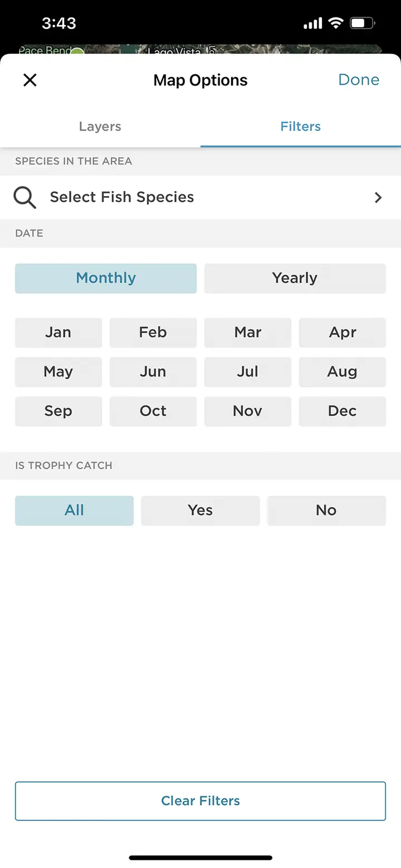Toggle the Jun month filter
The width and height of the screenshot is (401, 868).
(153, 371)
